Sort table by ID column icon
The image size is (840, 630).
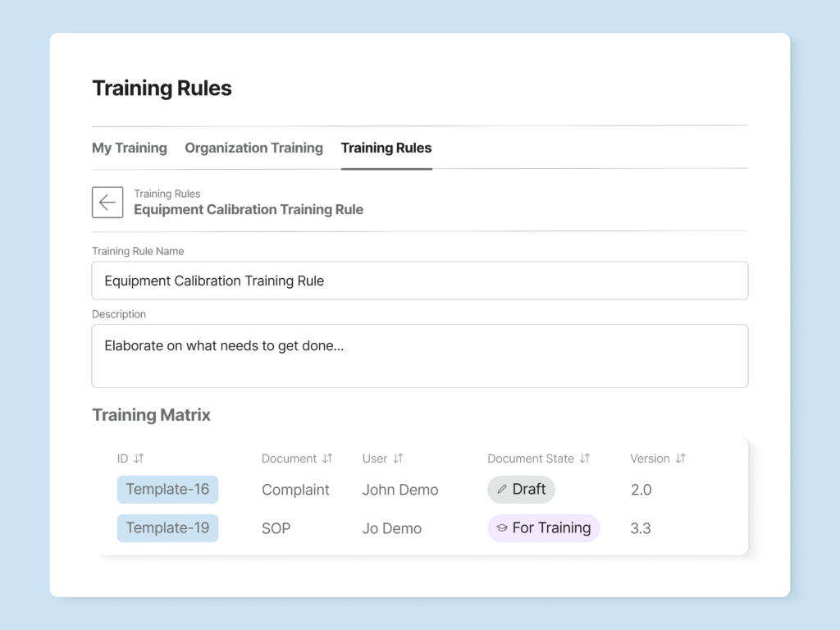[139, 459]
